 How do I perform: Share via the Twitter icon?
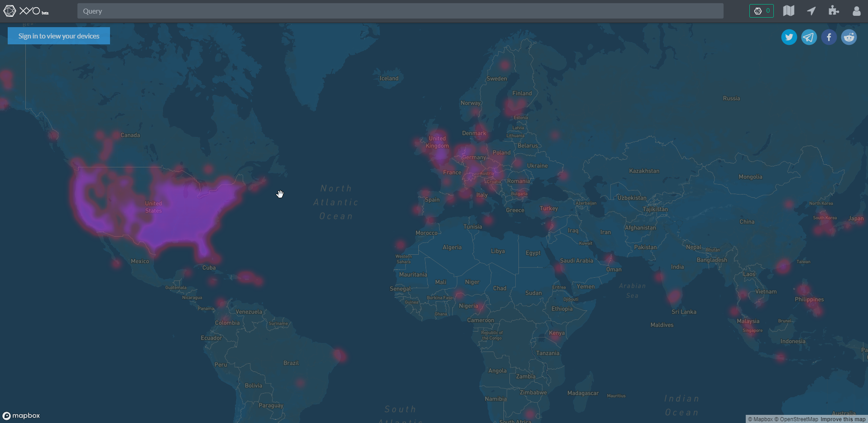pyautogui.click(x=789, y=37)
